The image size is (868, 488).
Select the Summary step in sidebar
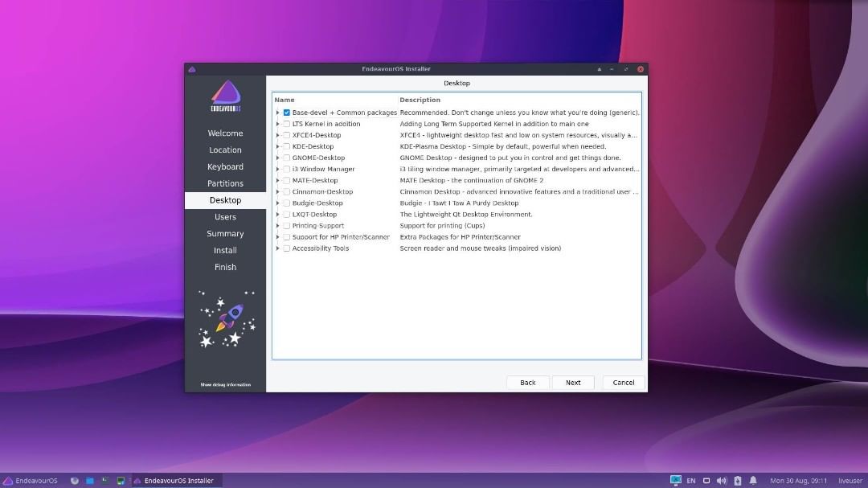pyautogui.click(x=225, y=234)
